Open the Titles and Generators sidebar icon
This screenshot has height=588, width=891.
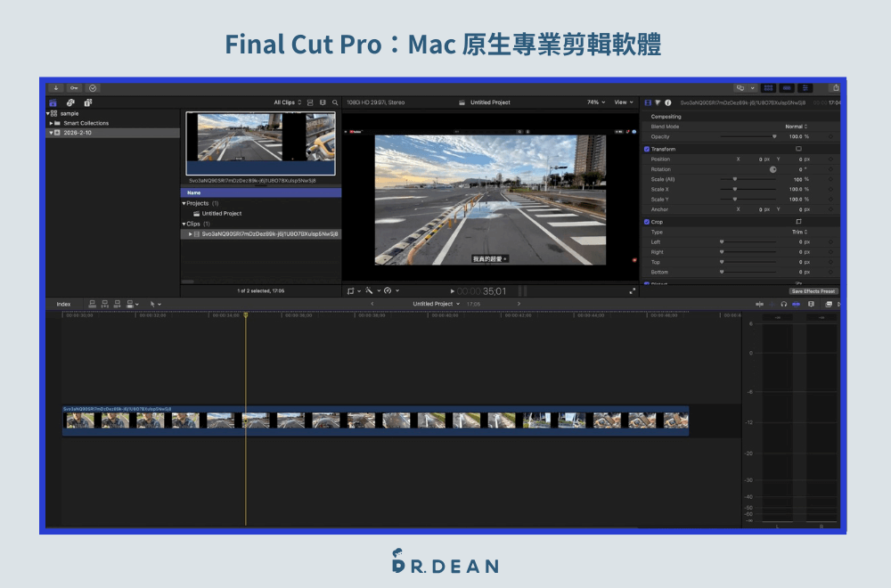click(x=88, y=102)
